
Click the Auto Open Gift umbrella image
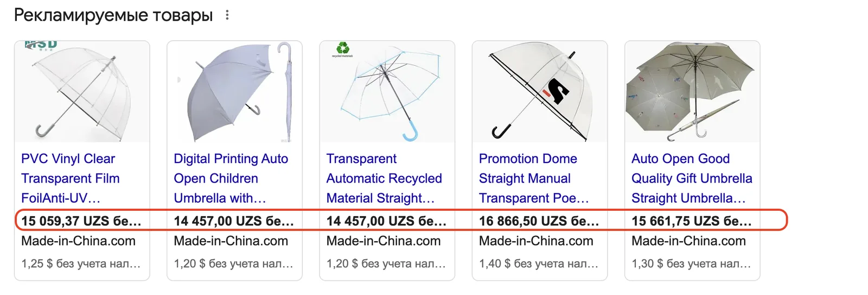[x=692, y=91]
